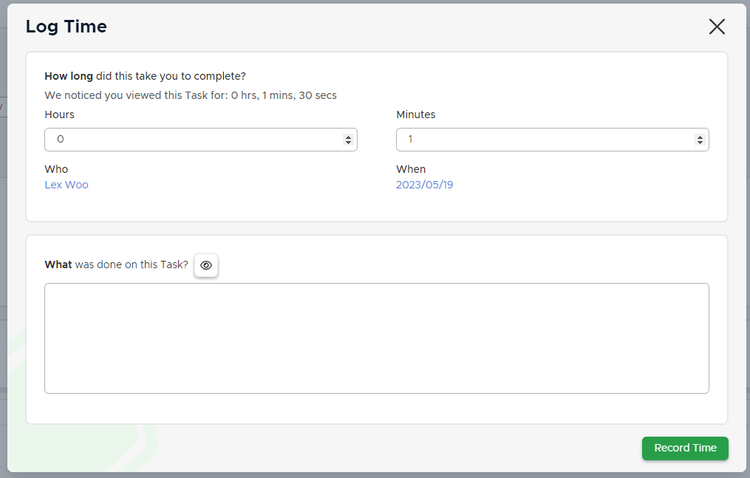Decrement Minutes using the down arrow
750x478 pixels.
coord(700,144)
